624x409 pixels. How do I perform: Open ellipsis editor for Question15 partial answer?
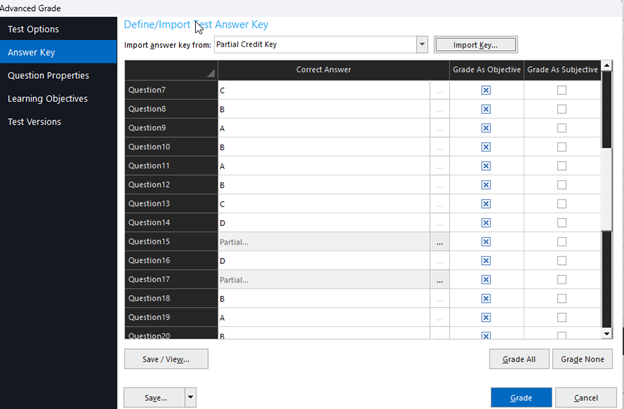[x=439, y=242]
